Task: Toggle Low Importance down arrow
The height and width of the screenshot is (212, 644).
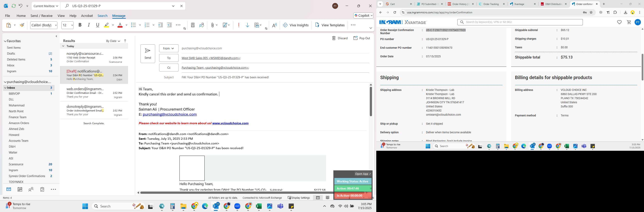Action: [248, 25]
